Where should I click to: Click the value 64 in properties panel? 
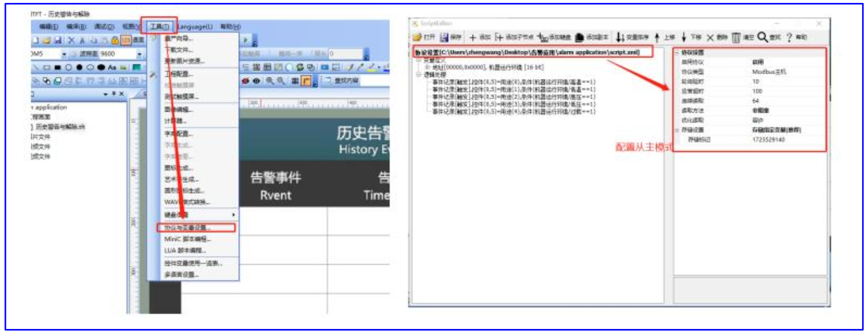755,101
